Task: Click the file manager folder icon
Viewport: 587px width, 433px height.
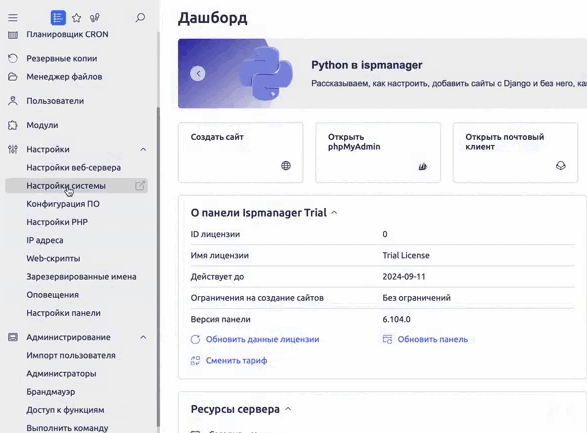Action: (13, 77)
